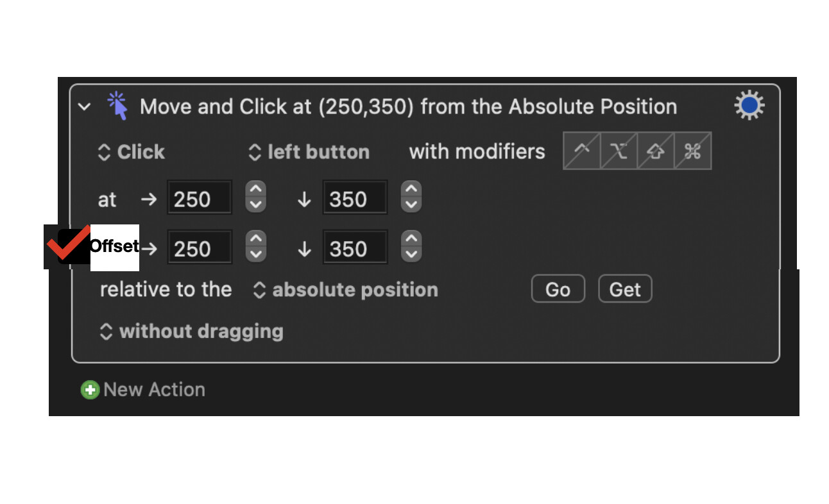Collapse the Move and Click action
The image size is (829, 504).
tap(85, 106)
